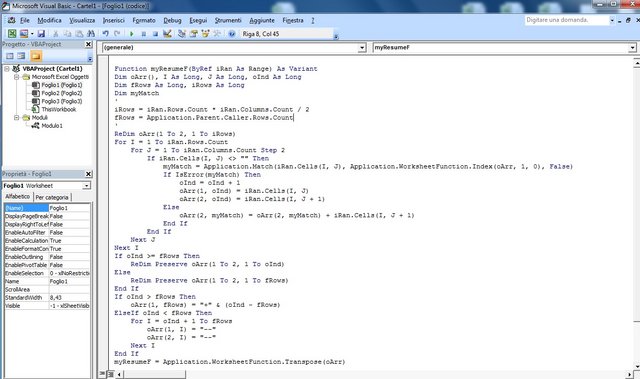Image resolution: width=640 pixels, height=379 pixels.
Task: Open the Project Explorer toolbar icon
Action: coord(182,34)
